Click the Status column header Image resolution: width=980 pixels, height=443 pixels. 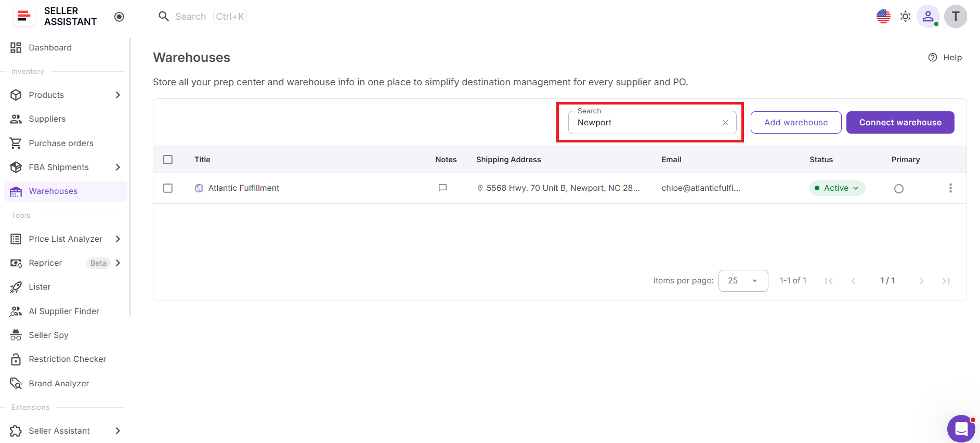pyautogui.click(x=821, y=160)
